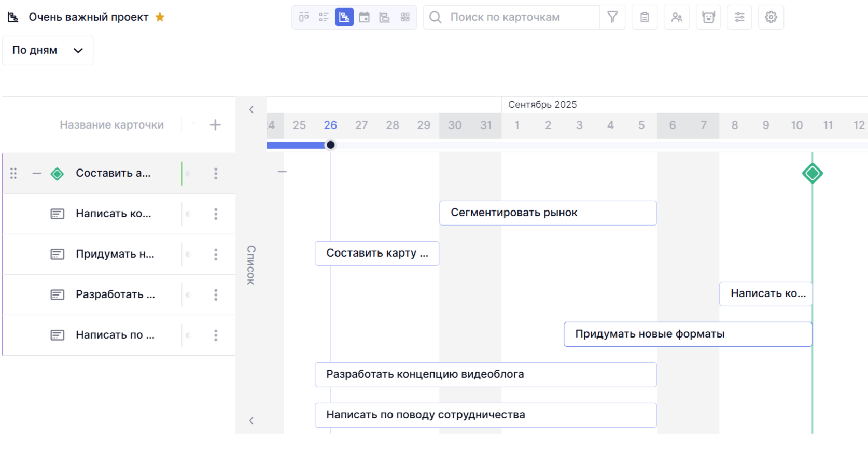Click the card icon of "Разработать ..." row

point(58,294)
